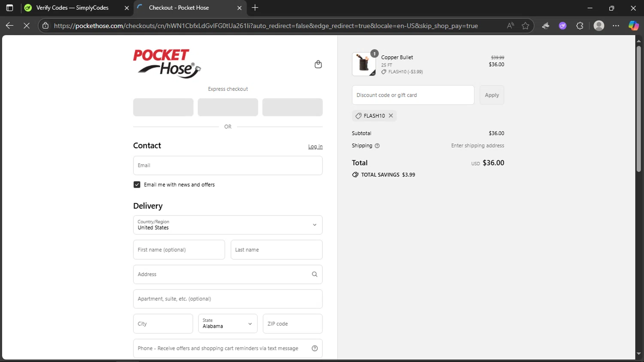Go back with the browser back arrow
The image size is (644, 362).
click(9, 26)
